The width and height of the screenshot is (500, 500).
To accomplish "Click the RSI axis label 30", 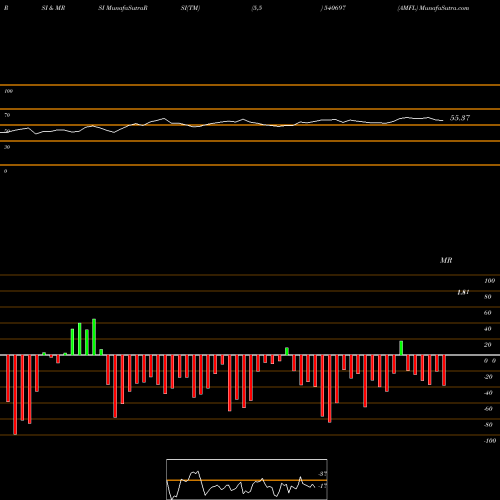I will (7, 147).
